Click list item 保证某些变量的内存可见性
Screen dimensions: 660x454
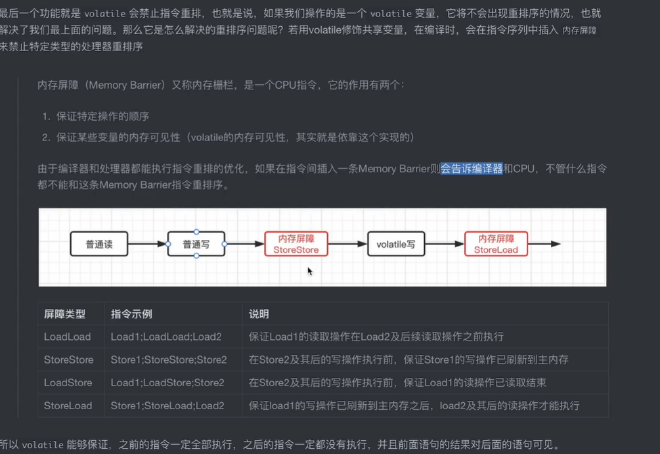pyautogui.click(x=236, y=138)
